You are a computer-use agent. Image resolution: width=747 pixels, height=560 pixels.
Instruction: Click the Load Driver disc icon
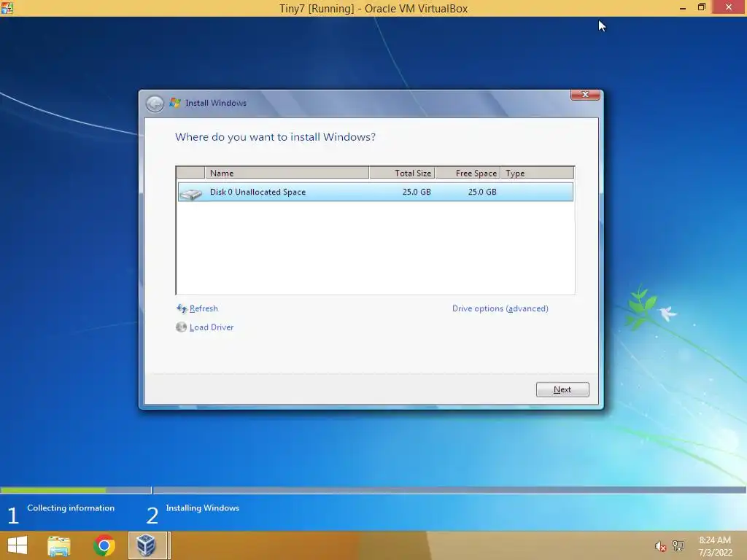point(181,327)
